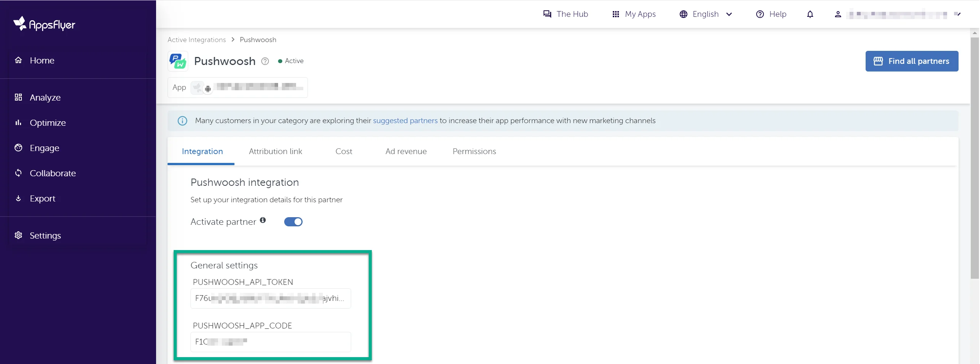Open the Permissions tab
The image size is (980, 364).
coord(474,151)
